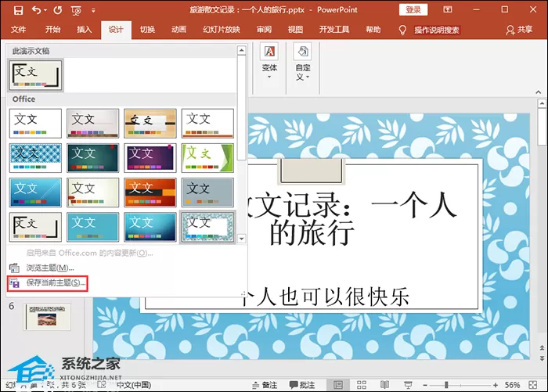
Task: Expand the theme gallery bottom arrow
Action: 241,239
